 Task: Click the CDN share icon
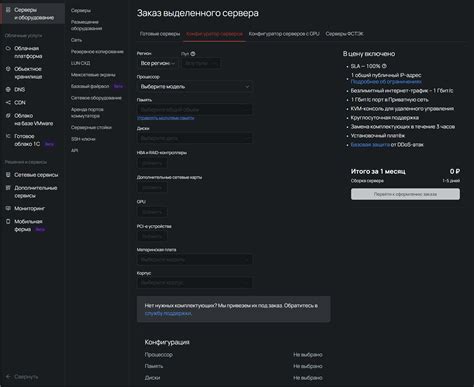8,102
